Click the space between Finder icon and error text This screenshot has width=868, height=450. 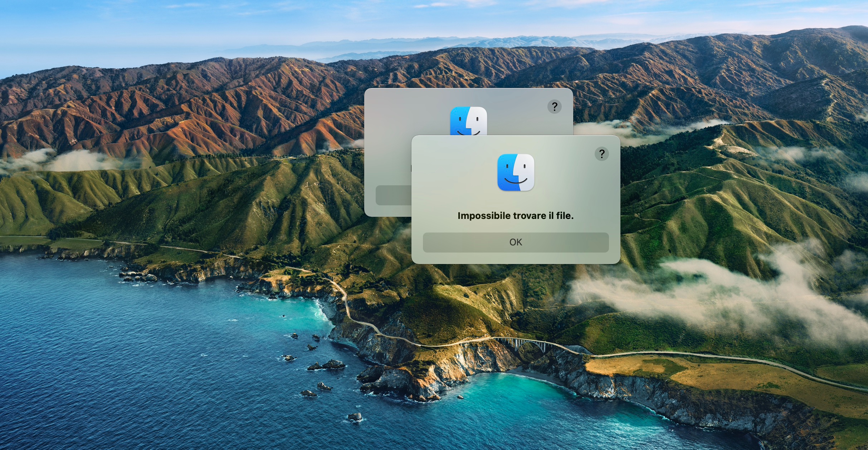click(516, 201)
